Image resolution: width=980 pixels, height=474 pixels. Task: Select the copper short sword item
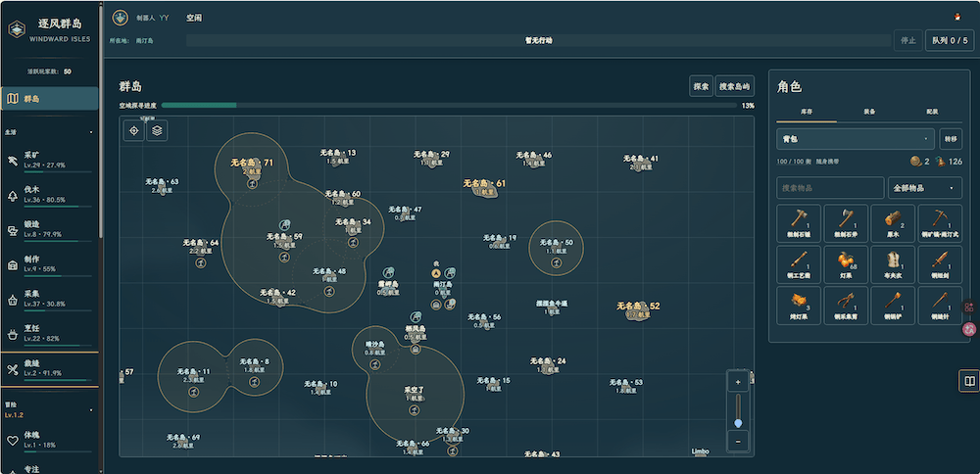[x=940, y=264]
